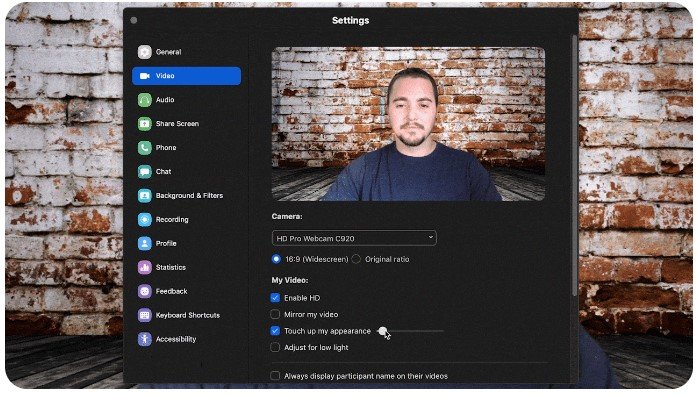698x395 pixels.
Task: Switch to Statistics label
Action: click(x=170, y=267)
